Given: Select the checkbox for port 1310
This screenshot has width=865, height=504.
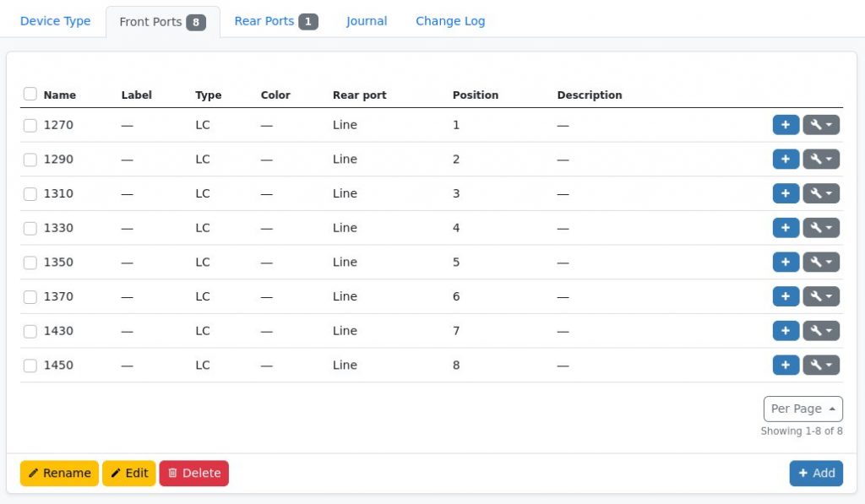Looking at the screenshot, I should [x=30, y=192].
